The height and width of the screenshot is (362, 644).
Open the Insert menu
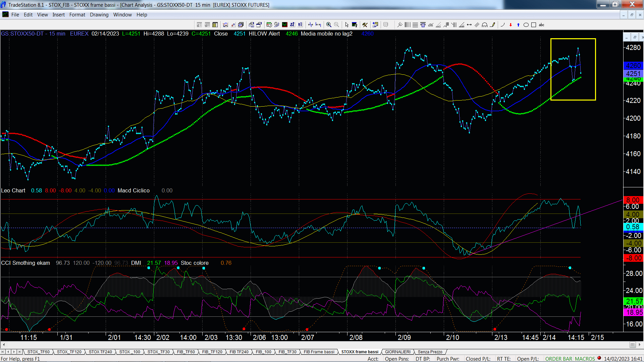pyautogui.click(x=59, y=15)
